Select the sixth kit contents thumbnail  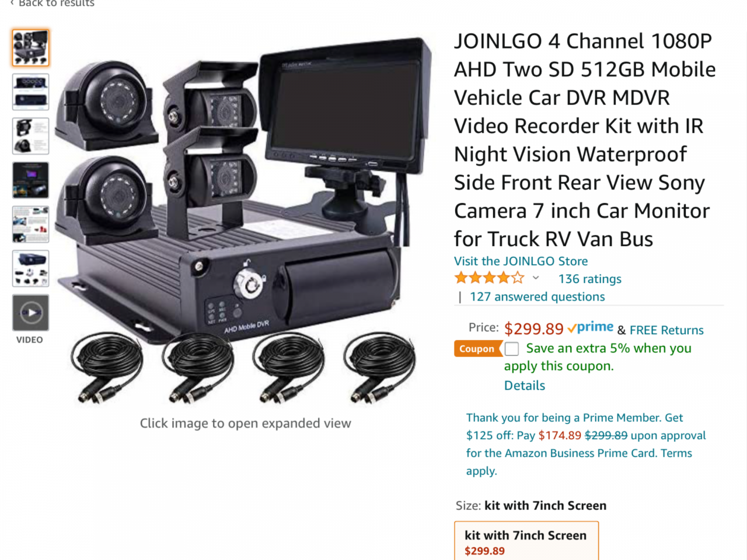[x=30, y=268]
